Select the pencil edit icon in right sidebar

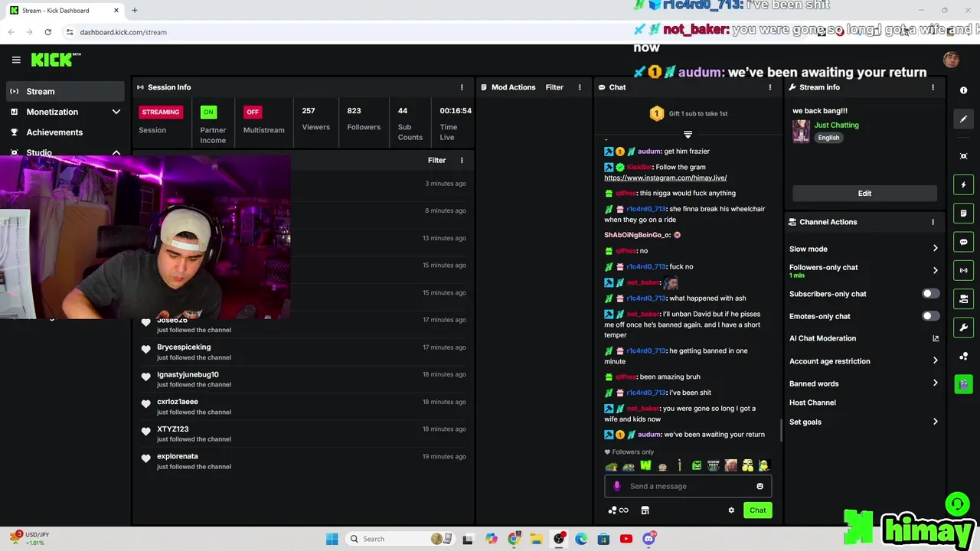(963, 119)
